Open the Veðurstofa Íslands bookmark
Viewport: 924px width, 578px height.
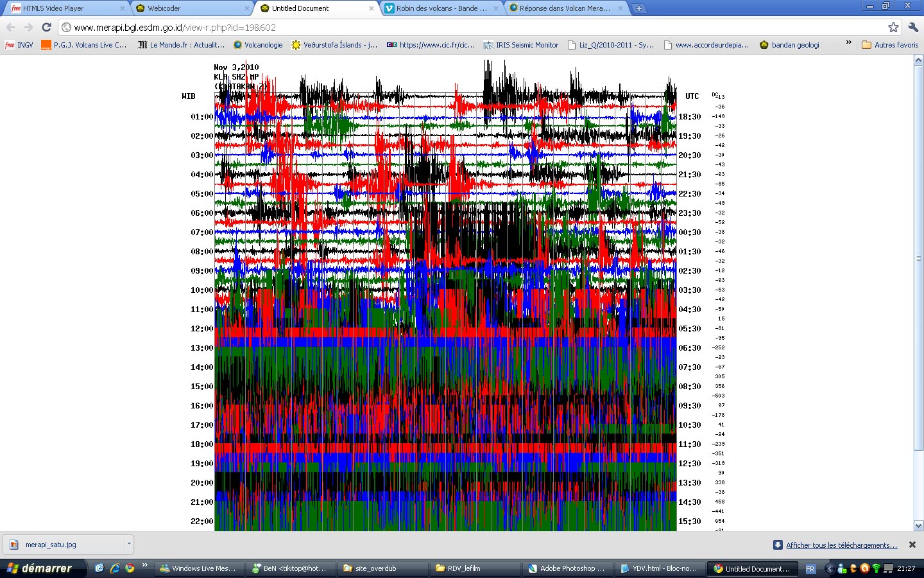coord(334,45)
